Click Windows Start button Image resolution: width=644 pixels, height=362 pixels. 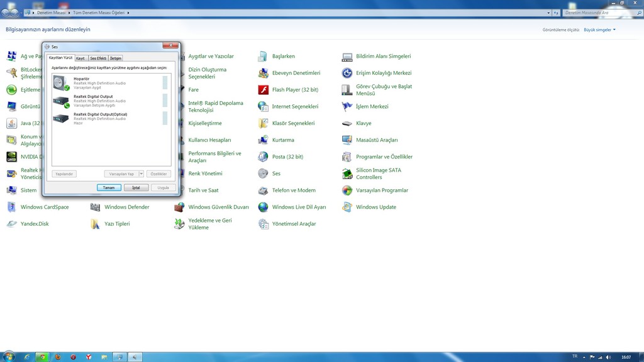click(x=8, y=356)
